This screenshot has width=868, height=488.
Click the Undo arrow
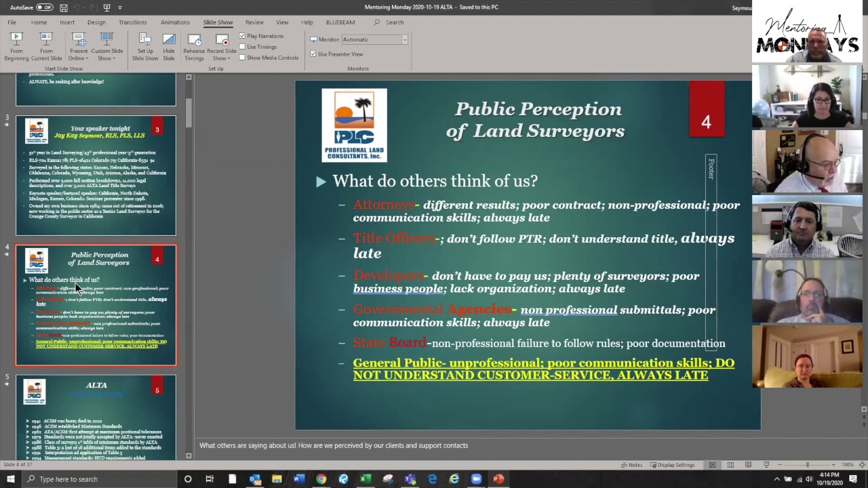(77, 7)
